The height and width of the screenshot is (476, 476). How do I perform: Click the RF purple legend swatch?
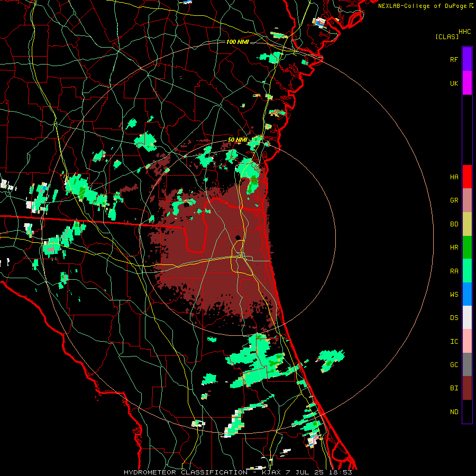467,59
